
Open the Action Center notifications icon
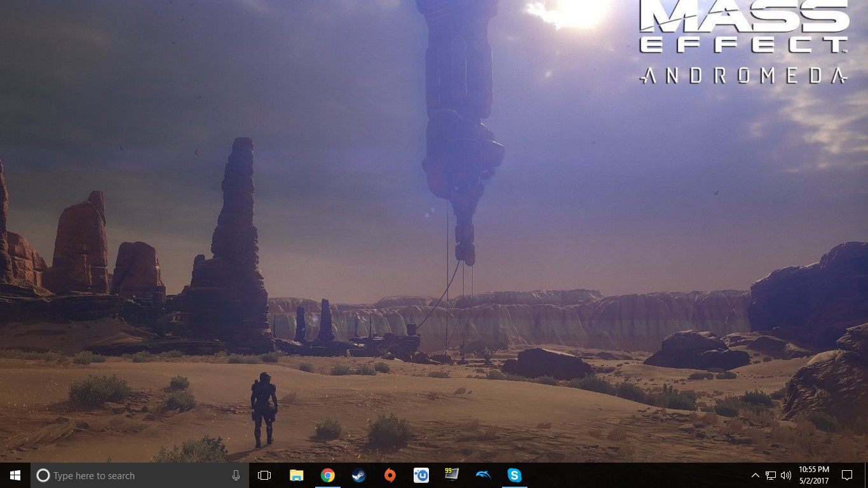[846, 475]
